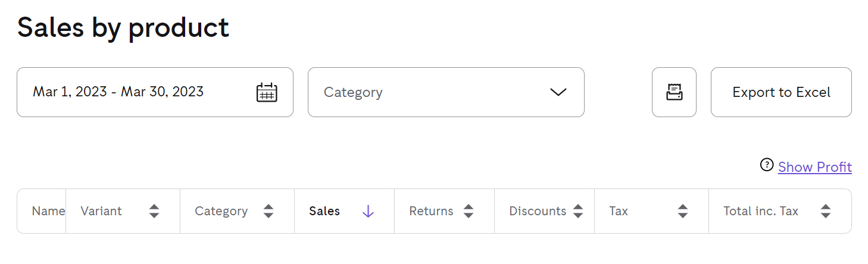This screenshot has height=264, width=868.
Task: Click the Variant column sort arrows
Action: click(154, 211)
